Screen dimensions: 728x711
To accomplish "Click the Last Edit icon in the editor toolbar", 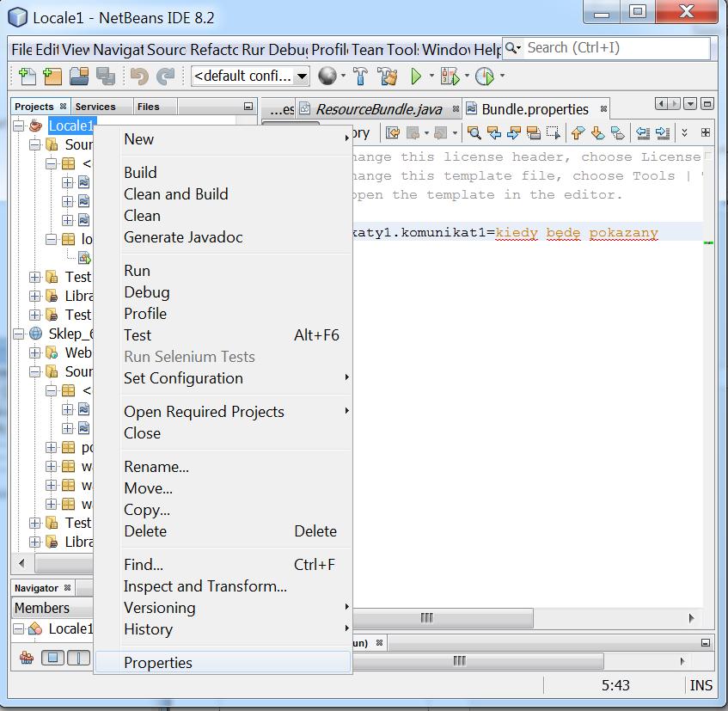I will [x=392, y=133].
